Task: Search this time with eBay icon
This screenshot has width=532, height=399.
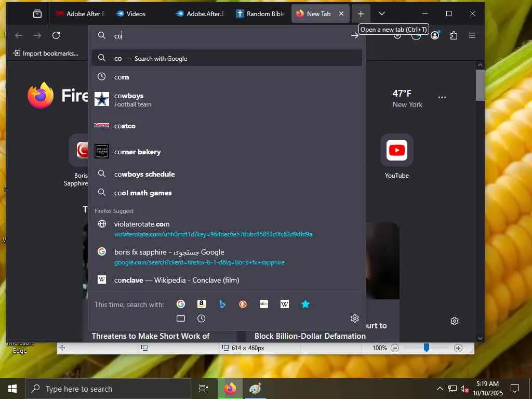Action: click(264, 304)
